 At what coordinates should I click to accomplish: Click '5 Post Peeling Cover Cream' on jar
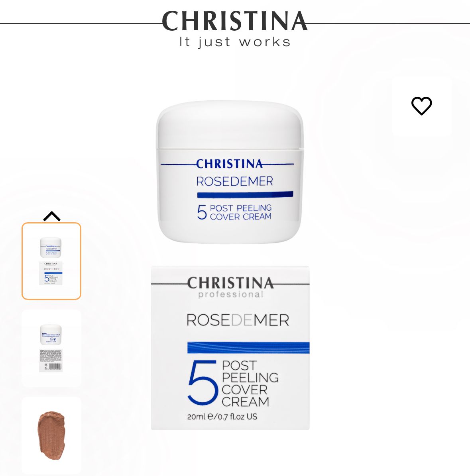pos(234,212)
